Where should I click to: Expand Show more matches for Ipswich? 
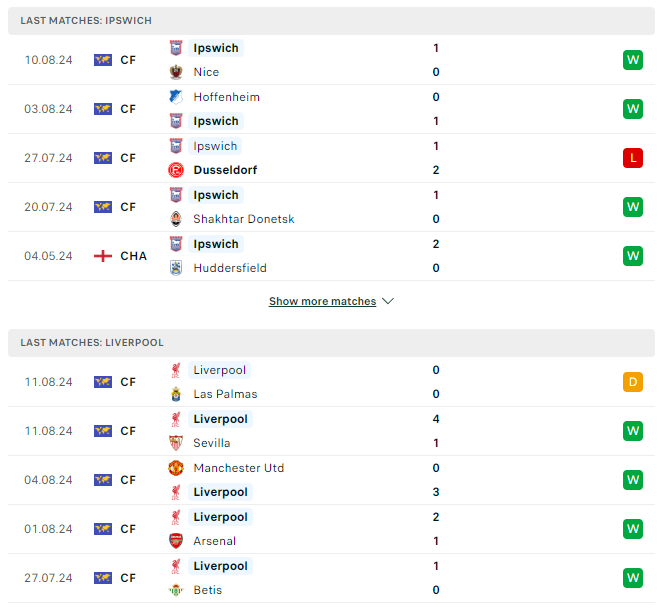[x=322, y=301]
